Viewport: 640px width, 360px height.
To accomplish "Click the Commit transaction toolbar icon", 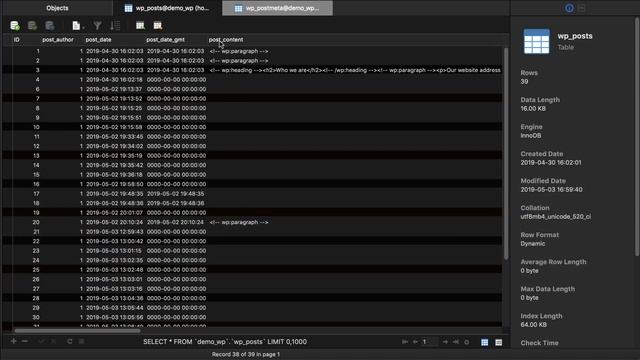I will (x=32, y=26).
